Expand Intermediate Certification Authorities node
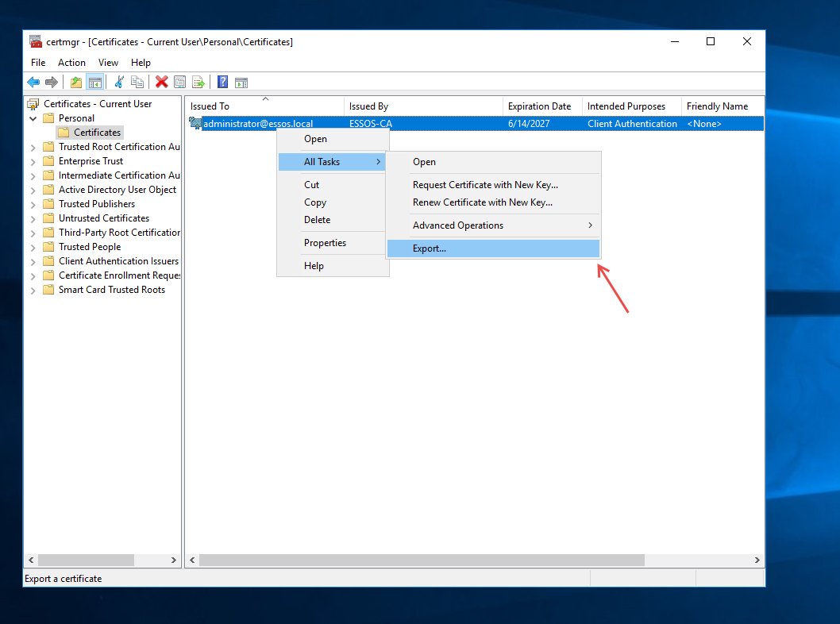Viewport: 840px width, 624px height. pyautogui.click(x=33, y=175)
